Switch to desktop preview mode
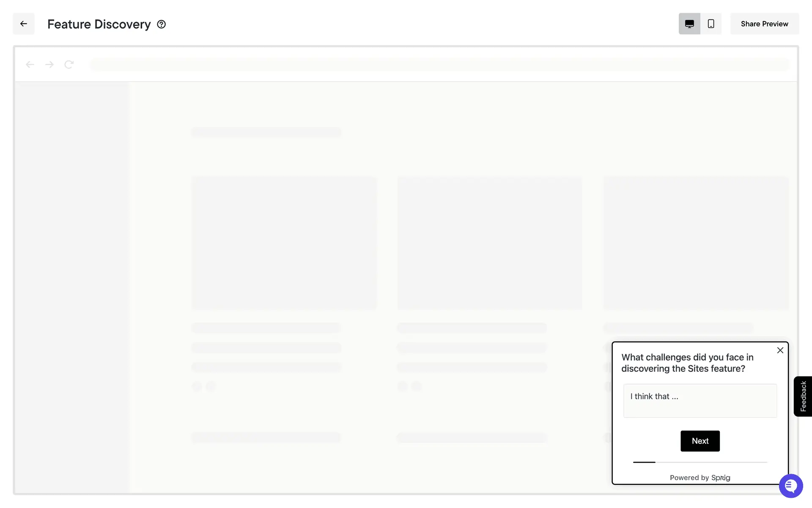The height and width of the screenshot is (508, 812). [689, 24]
